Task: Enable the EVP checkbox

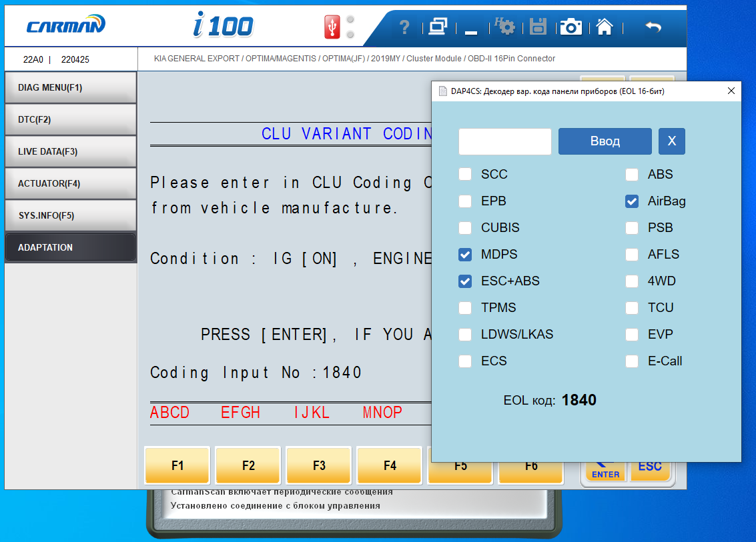Action: [x=632, y=335]
